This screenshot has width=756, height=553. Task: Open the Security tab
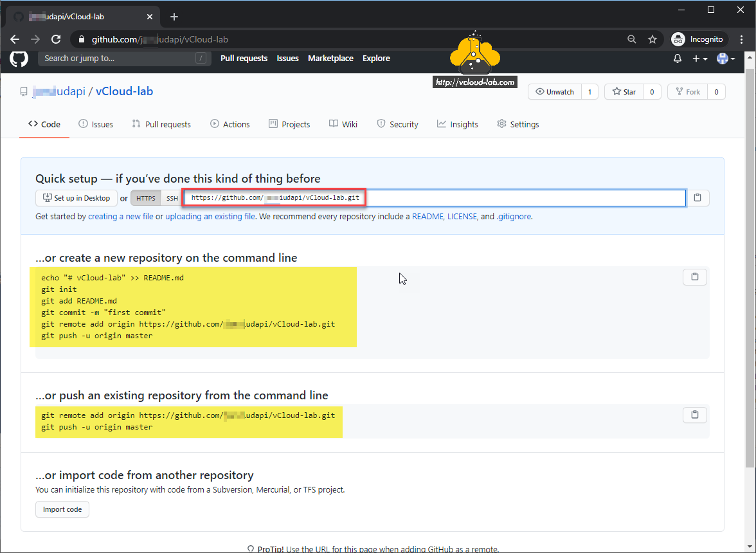coord(398,124)
